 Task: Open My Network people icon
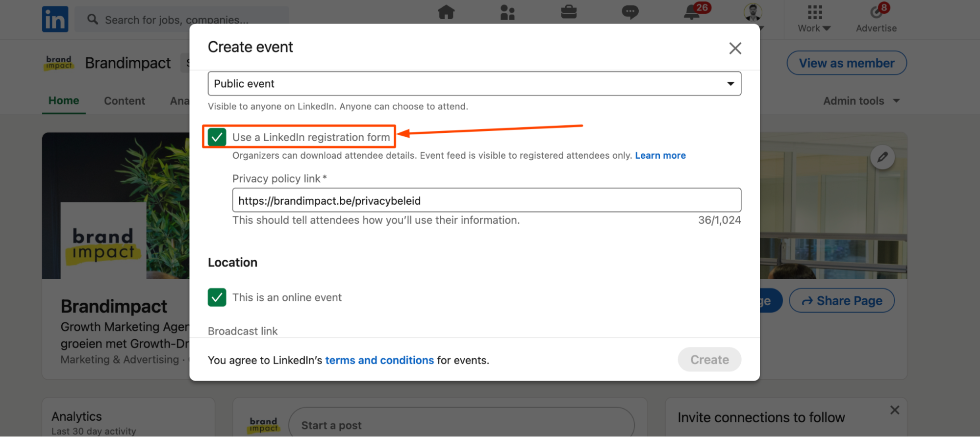click(x=507, y=12)
